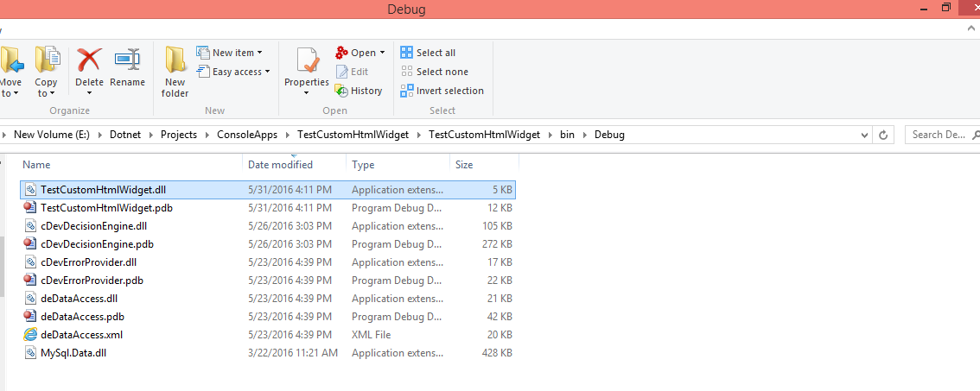
Task: Expand the chevron after ConsoleApps in the path
Action: pyautogui.click(x=288, y=135)
